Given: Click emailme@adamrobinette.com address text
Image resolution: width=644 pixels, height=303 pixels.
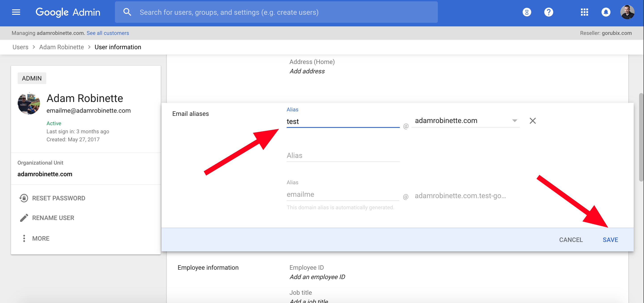Looking at the screenshot, I should pos(89,110).
